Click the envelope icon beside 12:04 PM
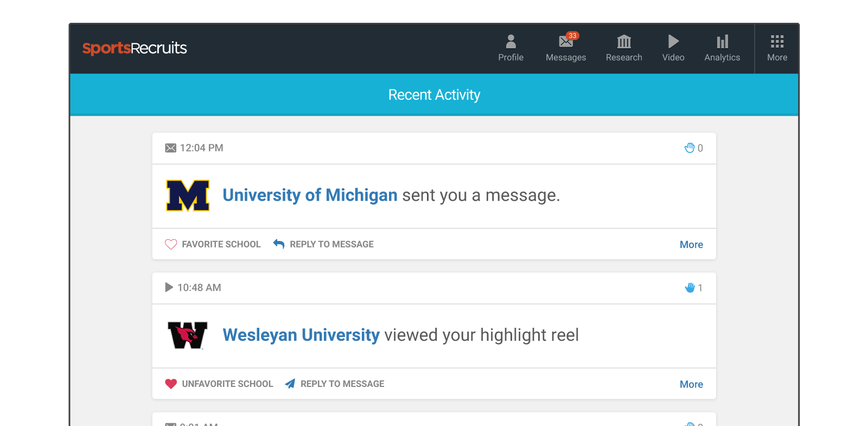The width and height of the screenshot is (868, 426). (x=170, y=148)
